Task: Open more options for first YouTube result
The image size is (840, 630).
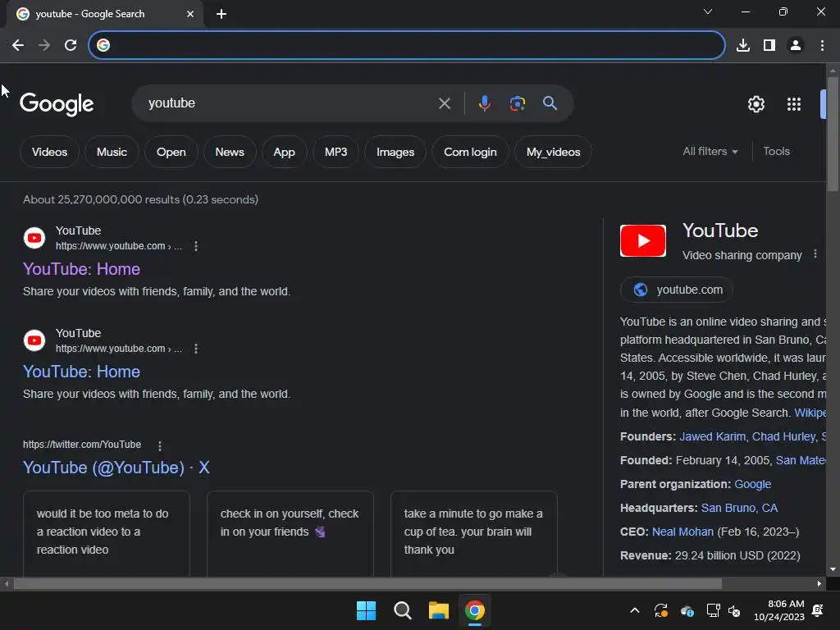Action: click(x=196, y=246)
